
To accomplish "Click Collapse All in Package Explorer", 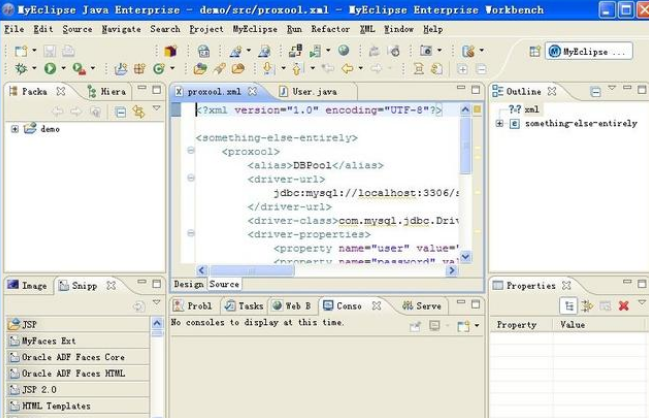I will pyautogui.click(x=120, y=111).
